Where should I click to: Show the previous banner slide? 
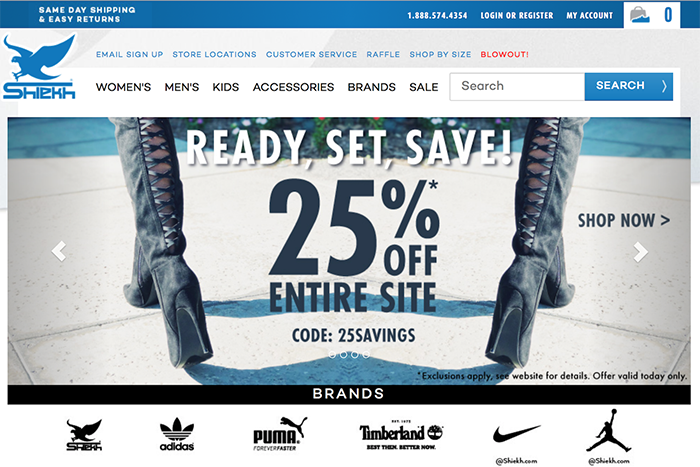(x=59, y=251)
